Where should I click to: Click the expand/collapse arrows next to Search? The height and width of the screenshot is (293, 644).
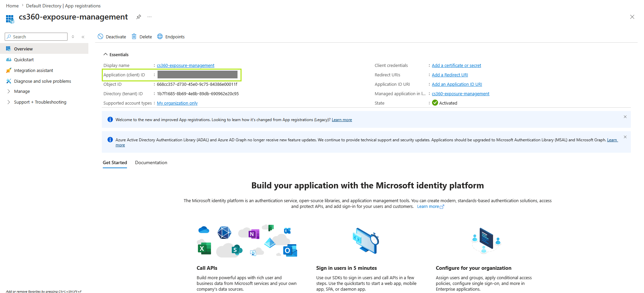(73, 37)
